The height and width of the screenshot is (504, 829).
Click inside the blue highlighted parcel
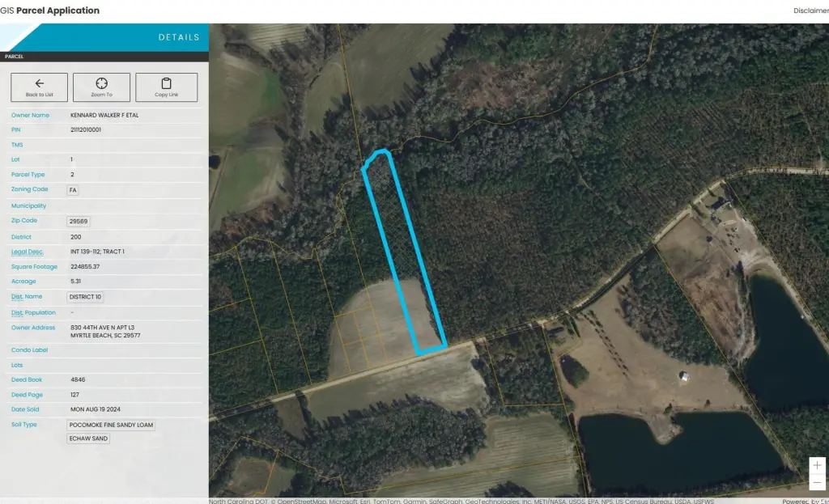click(x=405, y=248)
